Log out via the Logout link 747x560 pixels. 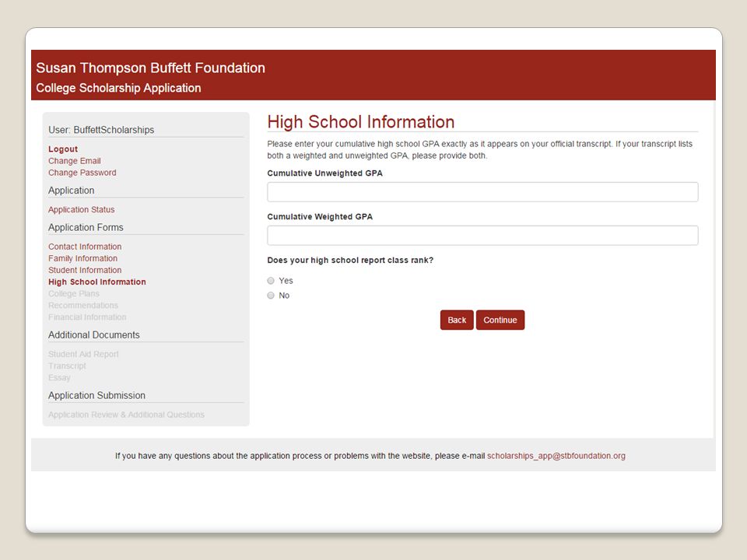click(63, 149)
